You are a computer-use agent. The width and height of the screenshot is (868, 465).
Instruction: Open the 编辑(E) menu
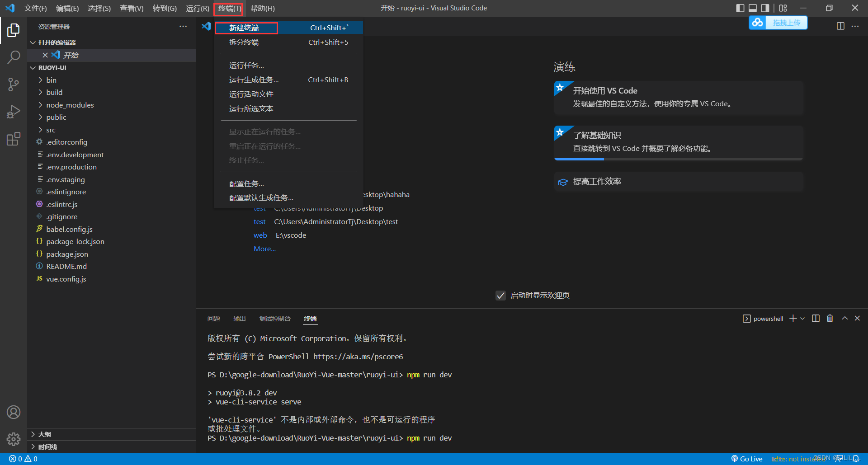point(67,8)
